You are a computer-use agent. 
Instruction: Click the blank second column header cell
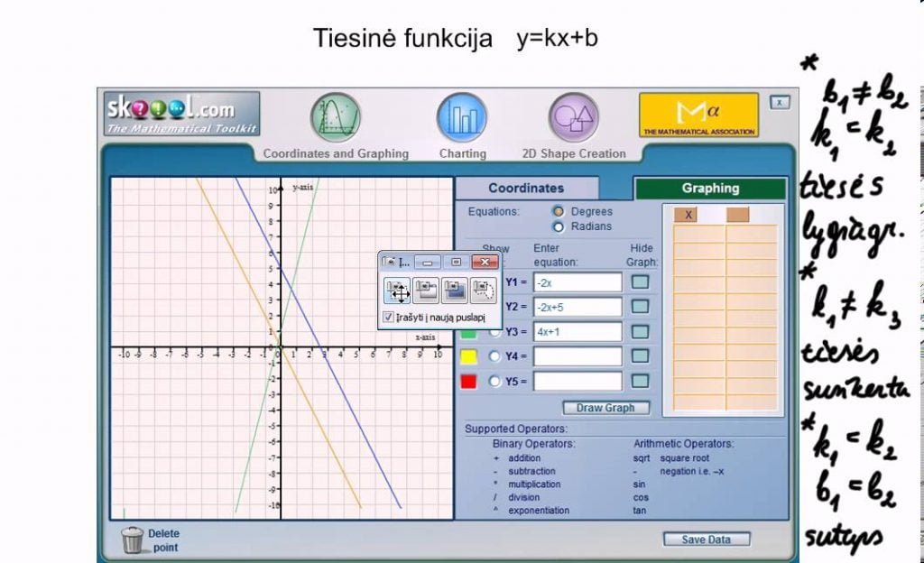click(x=738, y=215)
